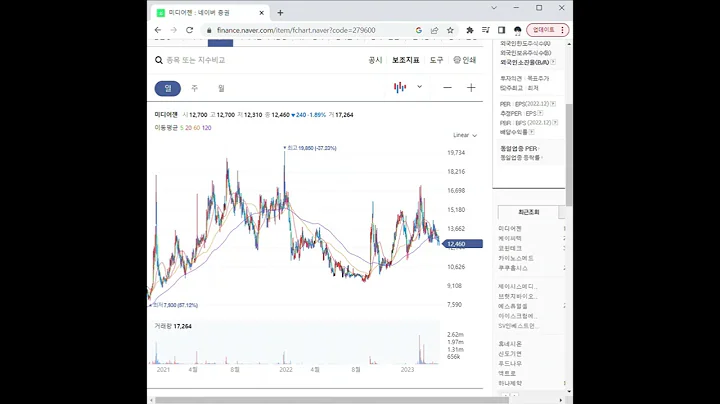Zoom in the chart with plus icon
This screenshot has width=720, height=404.
[x=471, y=88]
